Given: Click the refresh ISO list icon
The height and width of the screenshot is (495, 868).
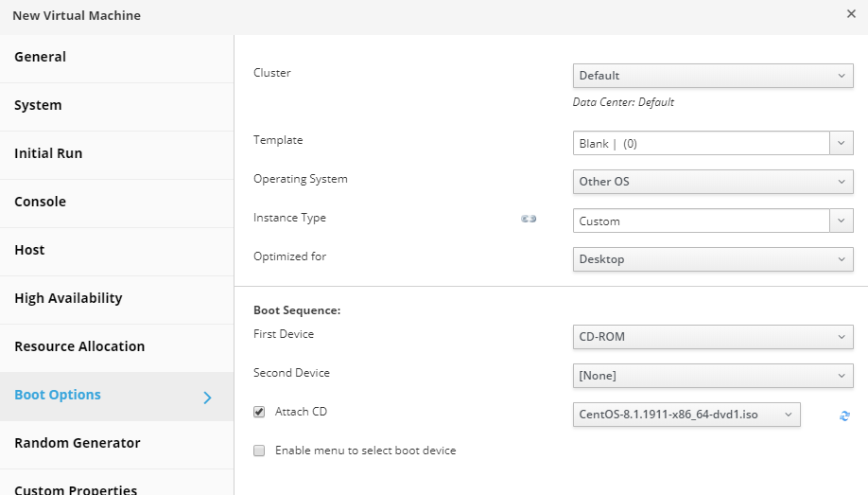Looking at the screenshot, I should (x=844, y=415).
